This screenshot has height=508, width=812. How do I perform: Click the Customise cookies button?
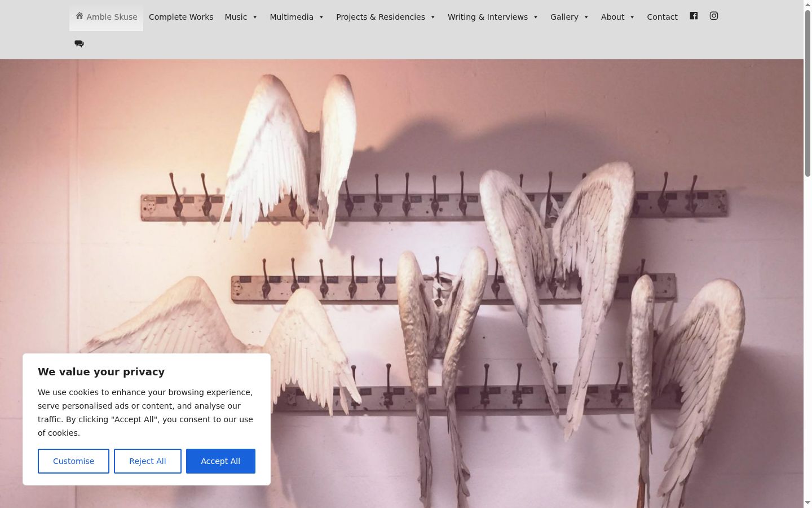click(x=73, y=461)
